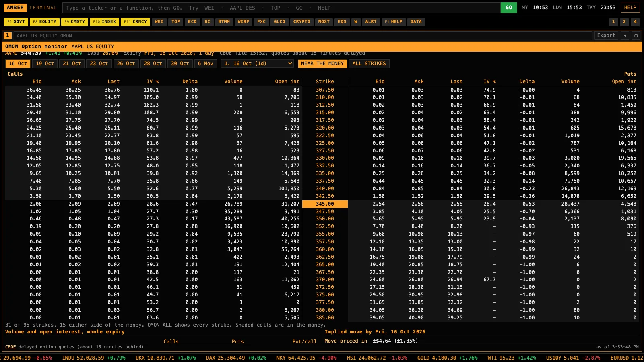Open the BTMM function shortcut
Viewport: 644px width, 362px height.
pyautogui.click(x=224, y=22)
